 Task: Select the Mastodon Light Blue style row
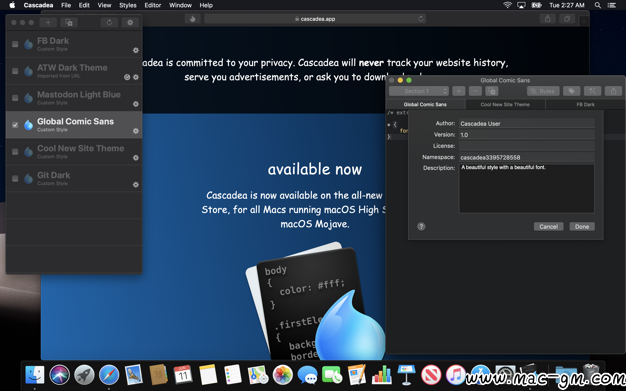coord(74,98)
